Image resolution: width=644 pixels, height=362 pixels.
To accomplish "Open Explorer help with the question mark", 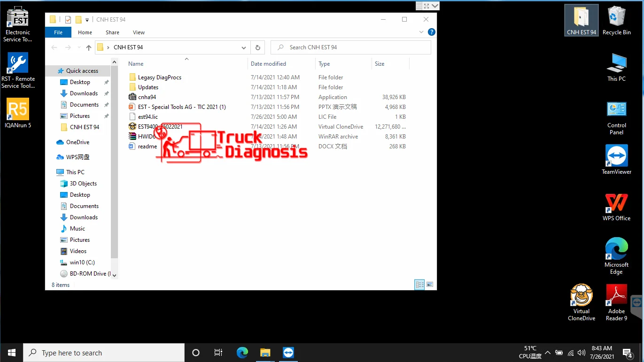I will click(x=431, y=32).
